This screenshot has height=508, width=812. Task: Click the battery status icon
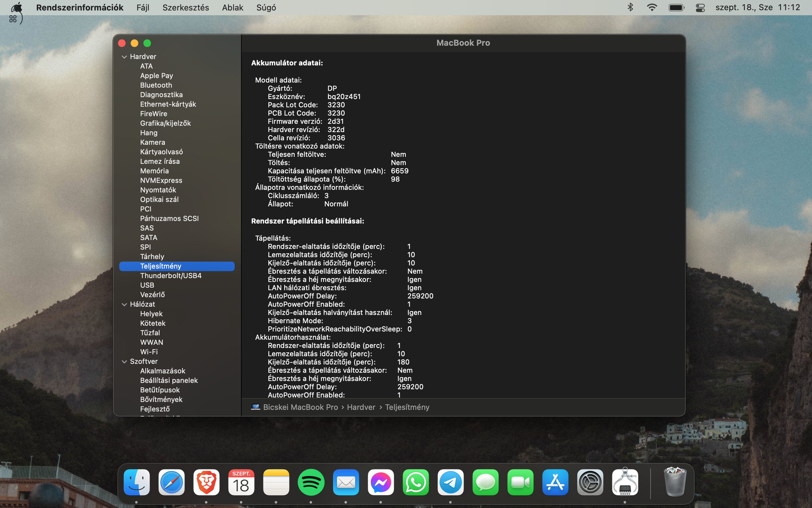pos(677,7)
